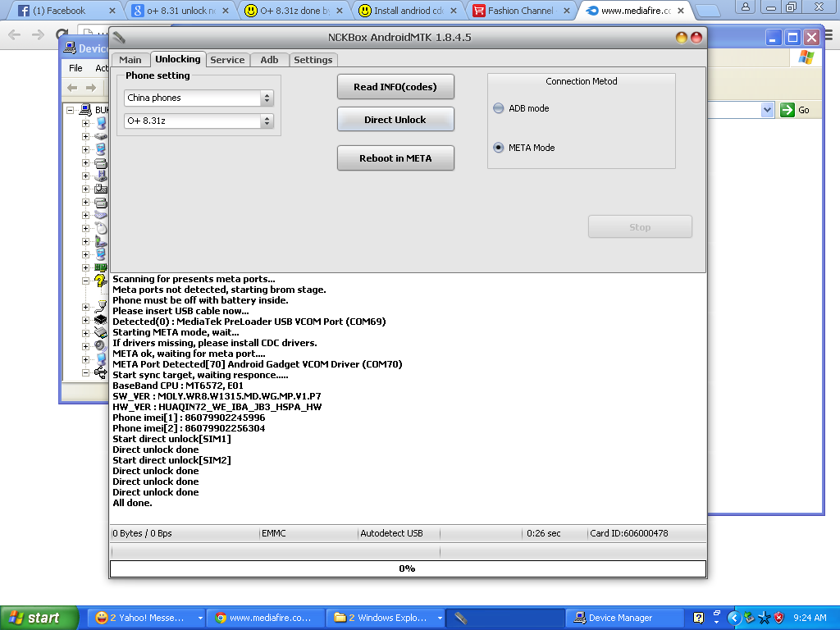Collapse the root computer tree node
This screenshot has width=840, height=630.
click(71, 110)
